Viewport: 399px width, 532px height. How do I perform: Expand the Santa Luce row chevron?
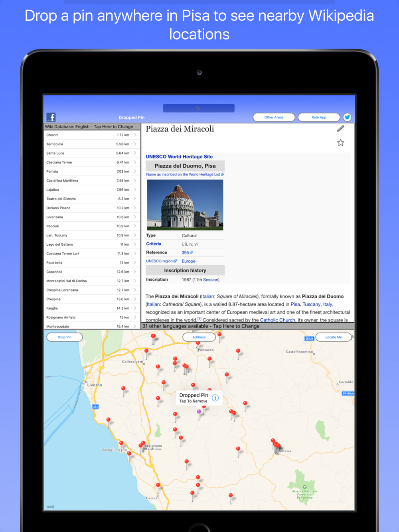135,153
